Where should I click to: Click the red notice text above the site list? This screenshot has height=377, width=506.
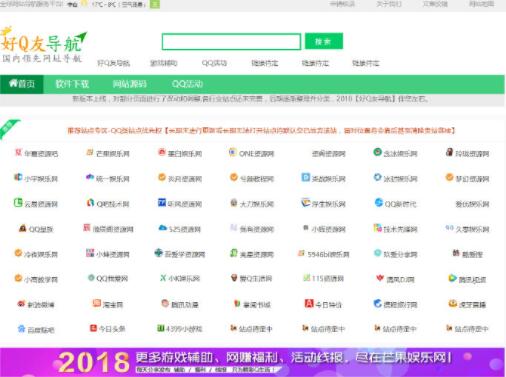(x=261, y=130)
